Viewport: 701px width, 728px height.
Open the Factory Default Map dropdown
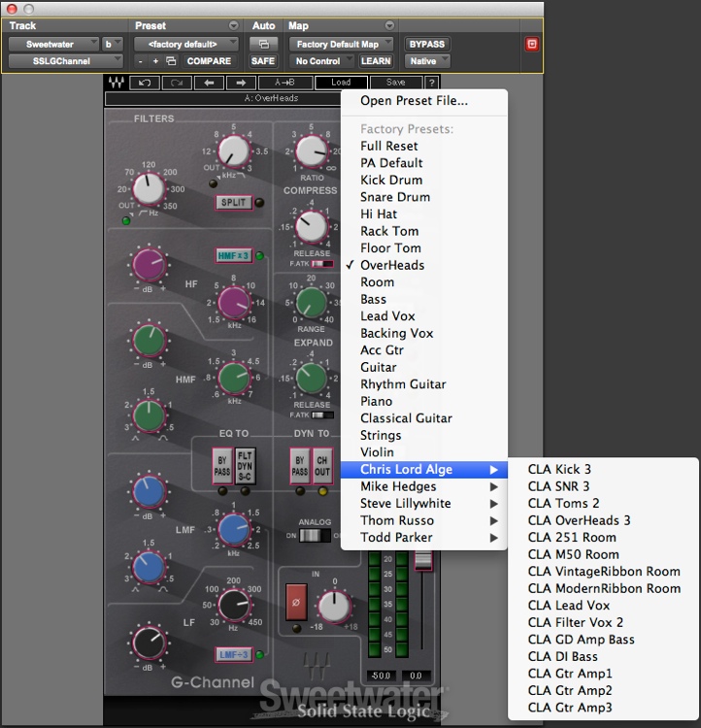(x=341, y=44)
